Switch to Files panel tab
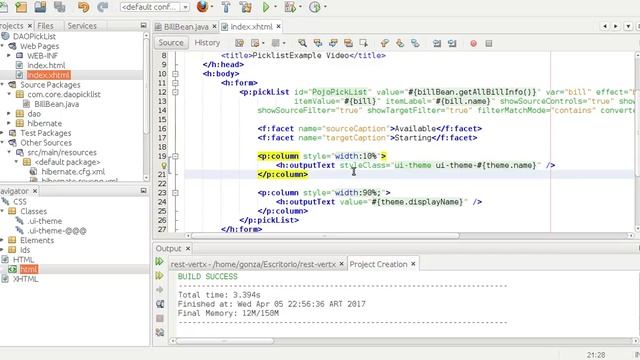Screen dimensions: 640x360 click(x=45, y=26)
